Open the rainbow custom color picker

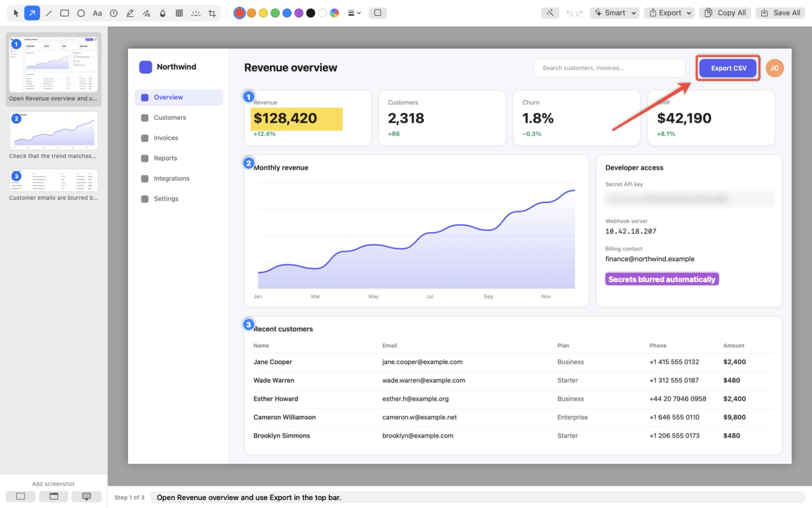click(x=334, y=13)
